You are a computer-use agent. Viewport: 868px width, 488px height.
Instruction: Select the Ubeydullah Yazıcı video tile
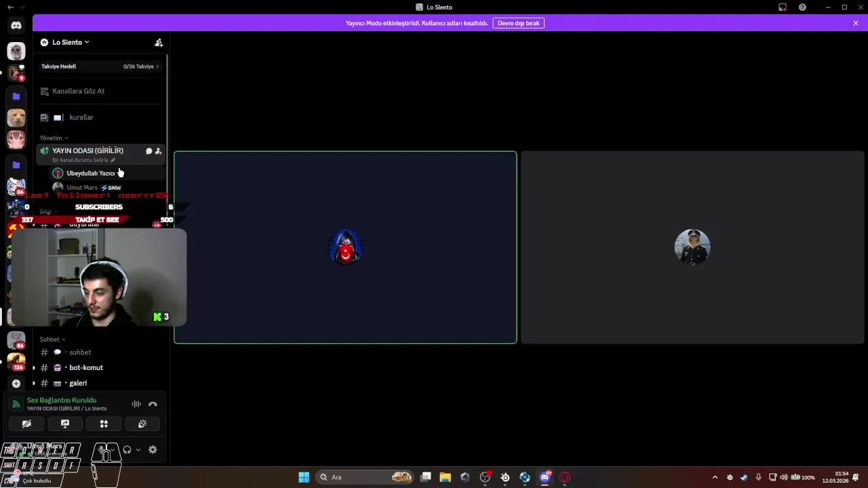point(345,247)
